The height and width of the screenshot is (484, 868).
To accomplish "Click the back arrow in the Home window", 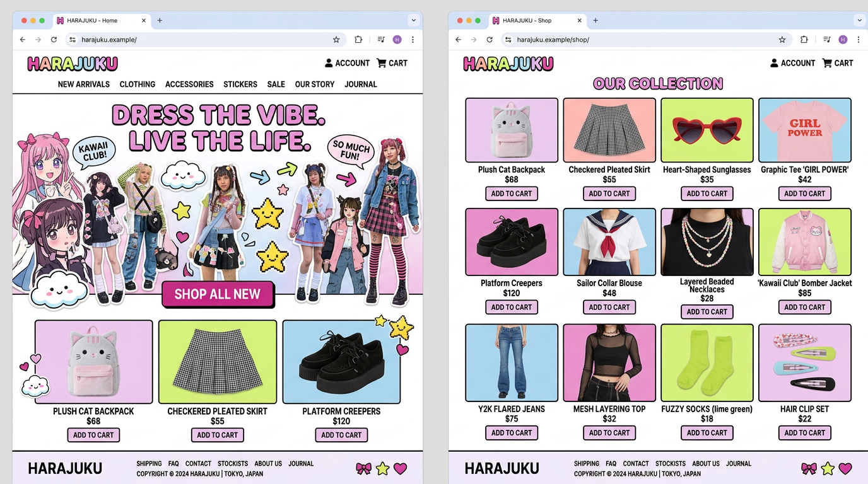I will point(23,40).
